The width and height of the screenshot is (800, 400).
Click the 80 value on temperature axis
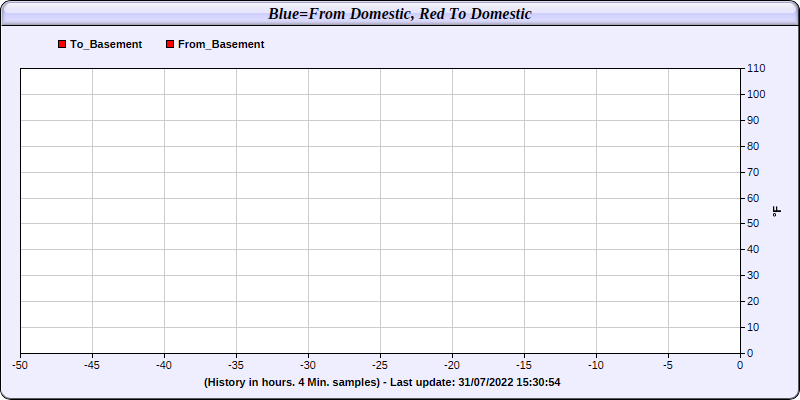pos(753,146)
